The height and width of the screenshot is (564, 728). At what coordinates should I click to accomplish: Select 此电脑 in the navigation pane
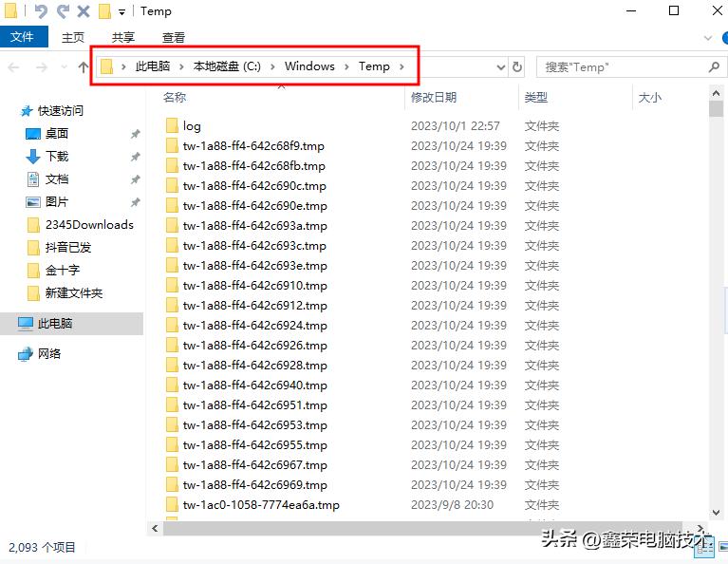55,324
